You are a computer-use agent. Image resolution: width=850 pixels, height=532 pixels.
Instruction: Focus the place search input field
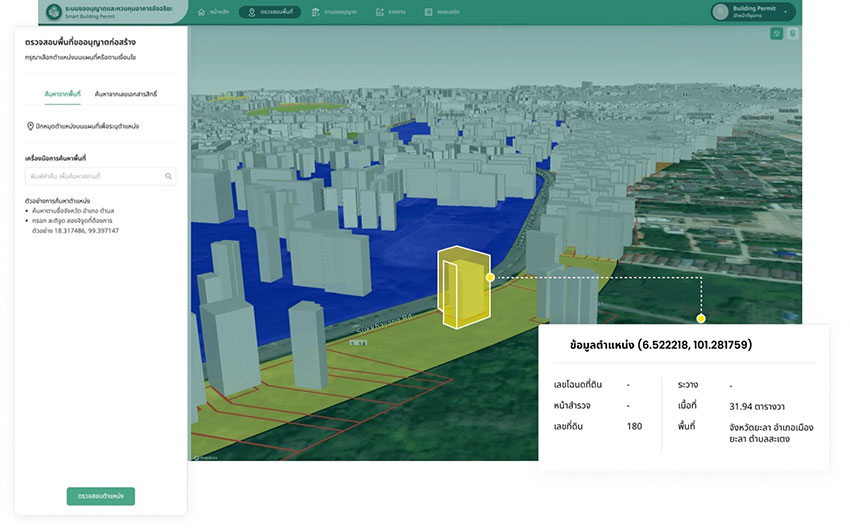pyautogui.click(x=94, y=176)
